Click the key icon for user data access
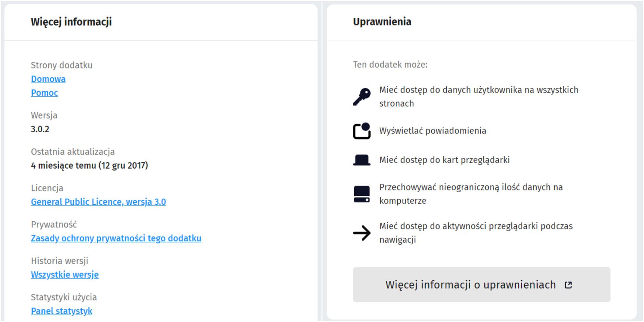This screenshot has height=322, width=644. point(362,97)
